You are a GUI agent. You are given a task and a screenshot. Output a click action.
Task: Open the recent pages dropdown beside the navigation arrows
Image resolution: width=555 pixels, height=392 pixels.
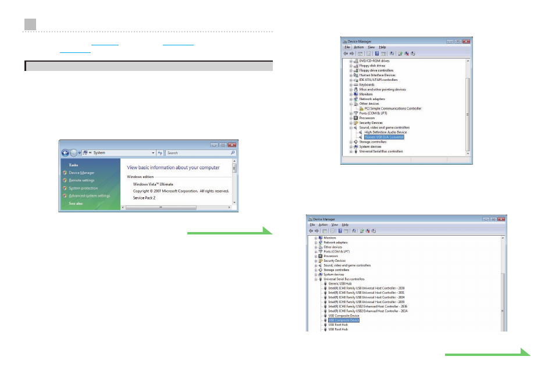(x=79, y=152)
